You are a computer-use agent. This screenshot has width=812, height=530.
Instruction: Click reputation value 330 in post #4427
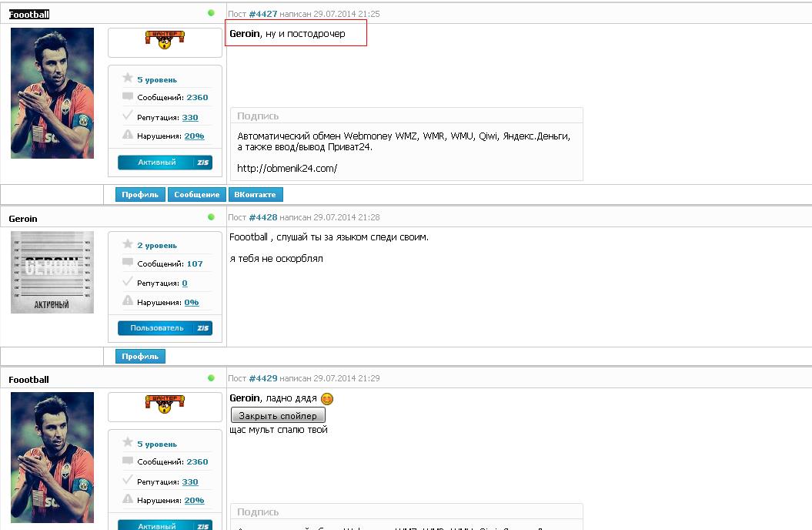click(190, 118)
